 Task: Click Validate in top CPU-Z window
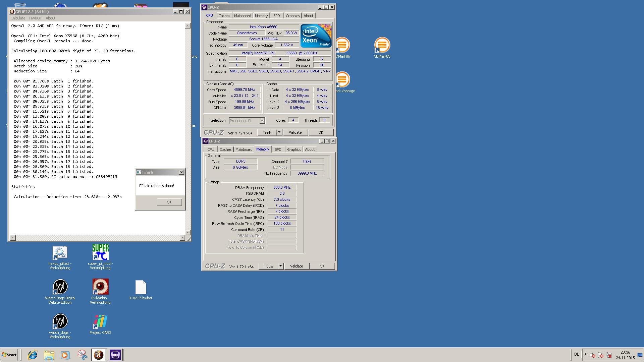coord(295,132)
